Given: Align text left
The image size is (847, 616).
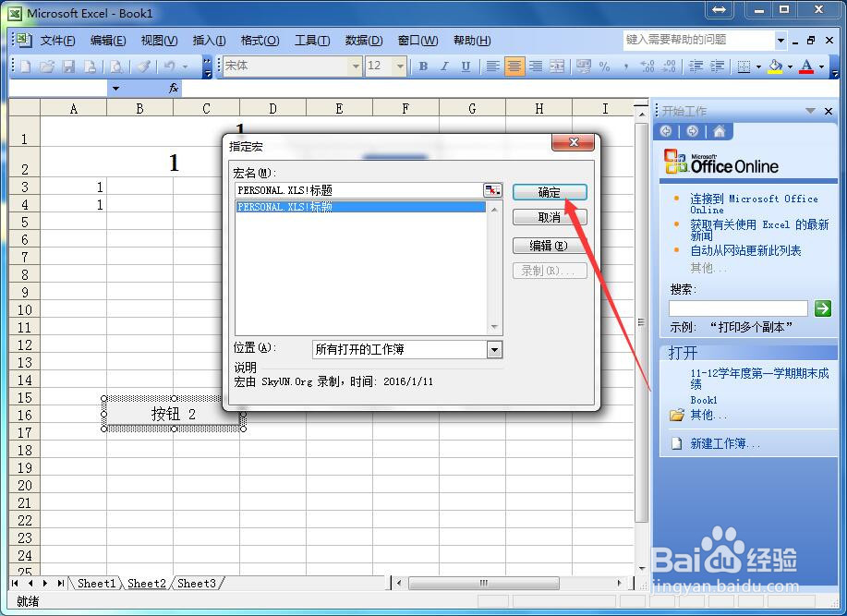Looking at the screenshot, I should pos(492,66).
